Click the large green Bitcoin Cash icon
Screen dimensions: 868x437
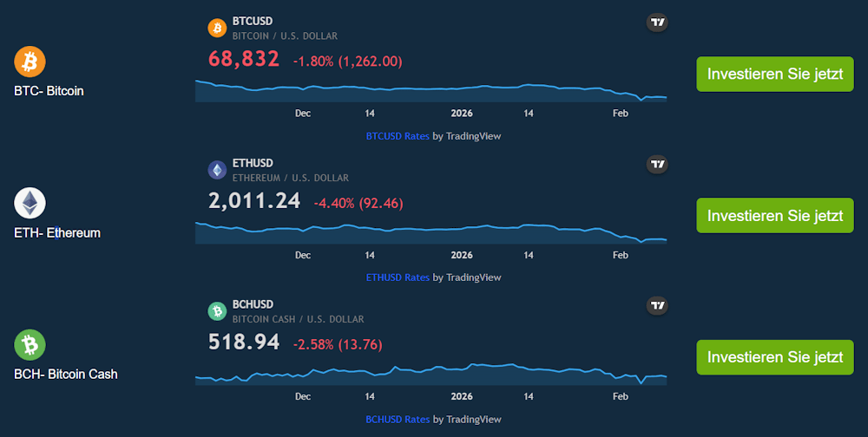(30, 345)
